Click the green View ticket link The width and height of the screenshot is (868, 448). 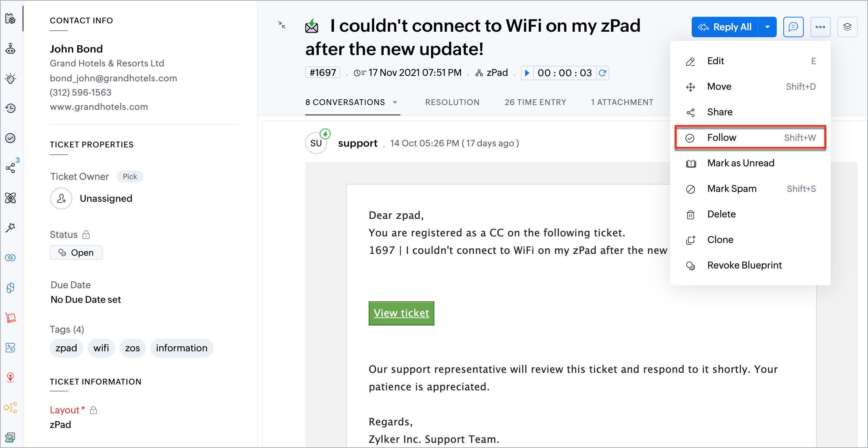[x=401, y=313]
